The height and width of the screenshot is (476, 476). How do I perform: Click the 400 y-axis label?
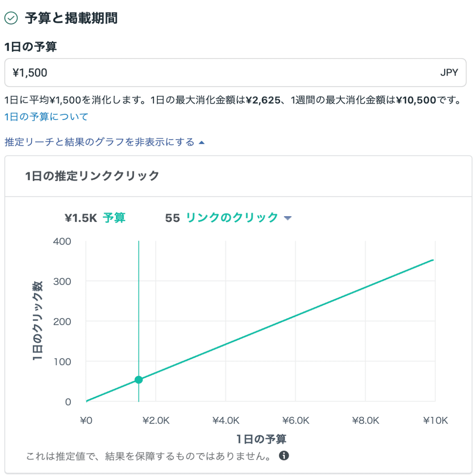[62, 242]
